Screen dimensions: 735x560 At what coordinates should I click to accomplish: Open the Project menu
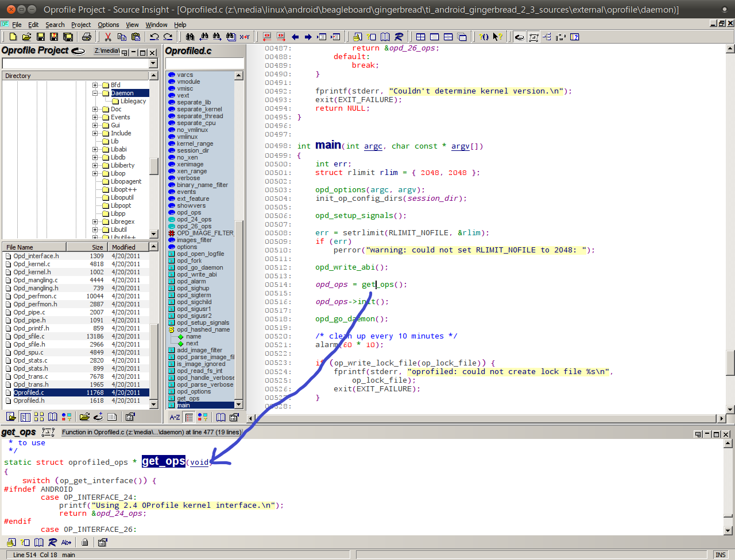(80, 25)
